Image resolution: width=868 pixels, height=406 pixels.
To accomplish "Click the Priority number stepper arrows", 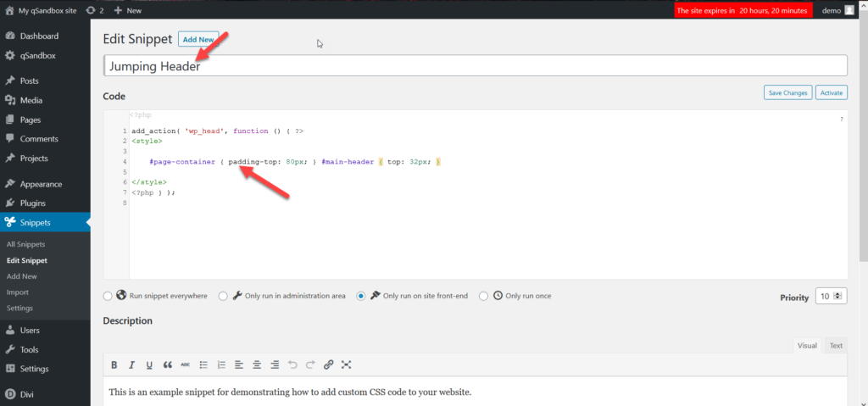I will pos(838,297).
